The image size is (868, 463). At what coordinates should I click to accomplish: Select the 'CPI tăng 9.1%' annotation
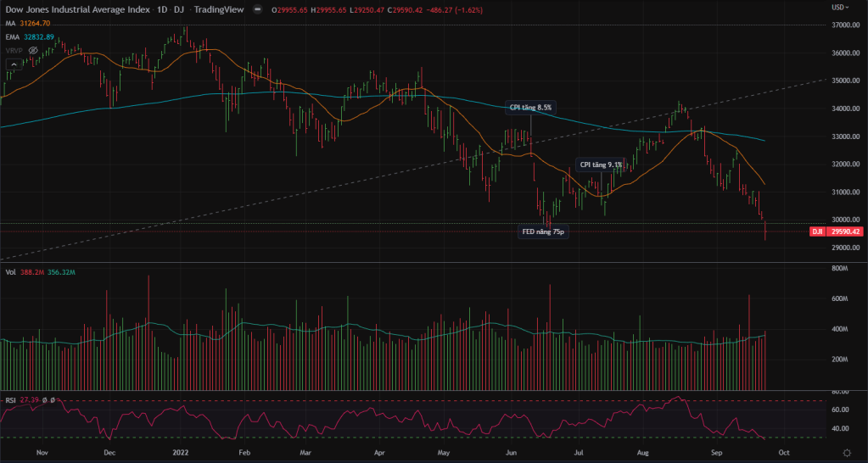point(601,165)
